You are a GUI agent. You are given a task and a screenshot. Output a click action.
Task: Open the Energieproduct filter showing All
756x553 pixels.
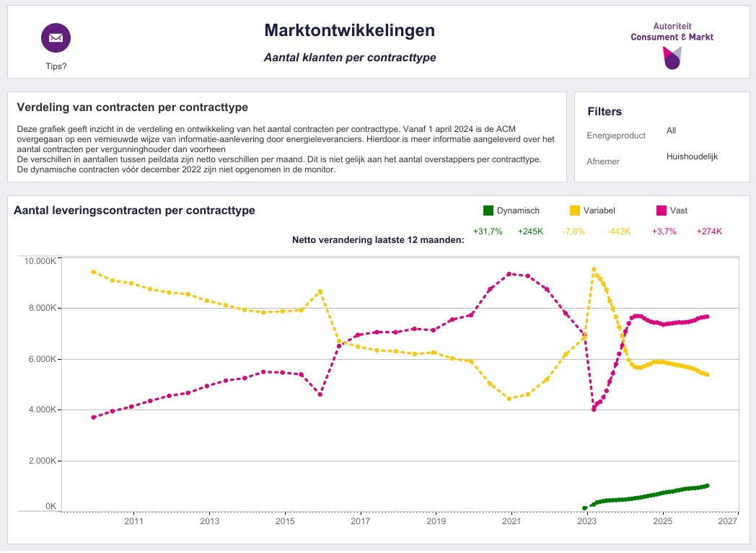click(672, 130)
